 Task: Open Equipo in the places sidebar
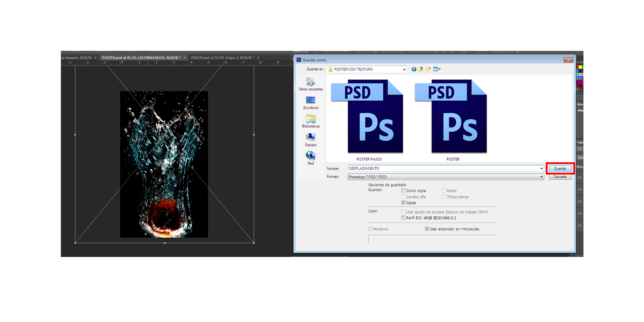(310, 140)
